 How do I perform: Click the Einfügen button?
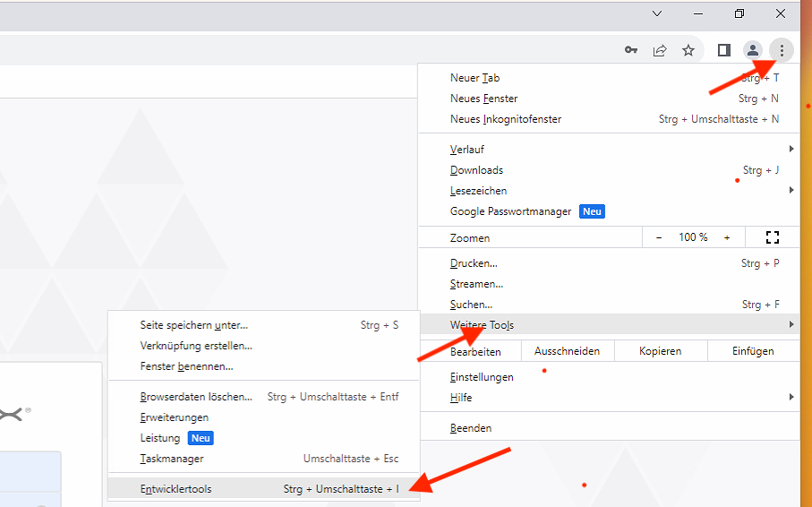[753, 351]
